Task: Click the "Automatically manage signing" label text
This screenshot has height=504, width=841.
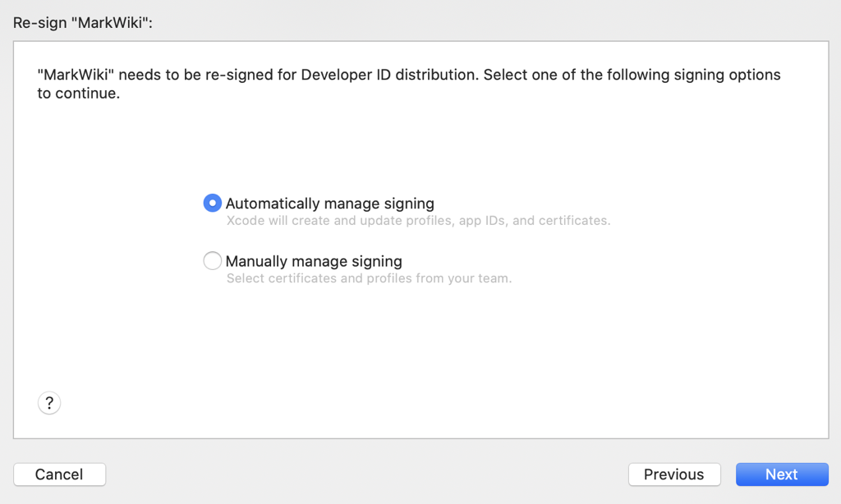Action: point(329,204)
